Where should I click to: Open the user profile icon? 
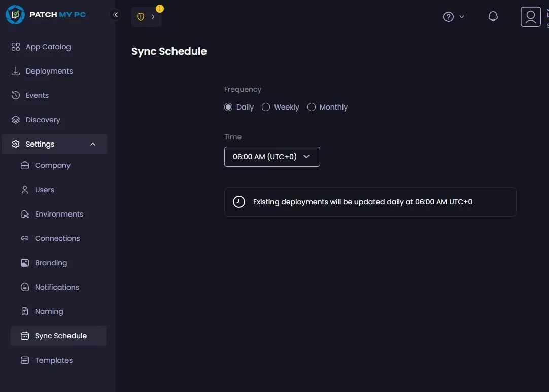(x=530, y=16)
